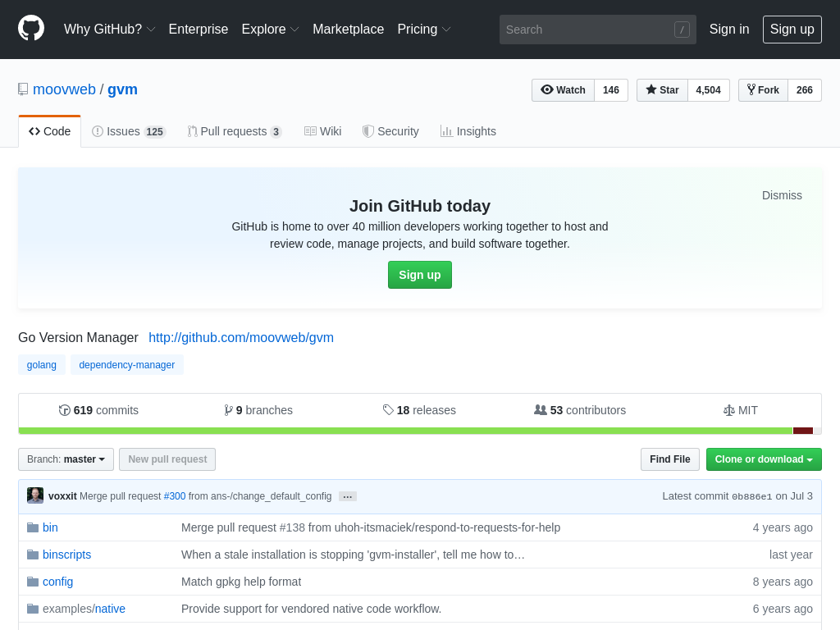This screenshot has width=840, height=630.
Task: Click the releases tag icon
Action: 388,410
